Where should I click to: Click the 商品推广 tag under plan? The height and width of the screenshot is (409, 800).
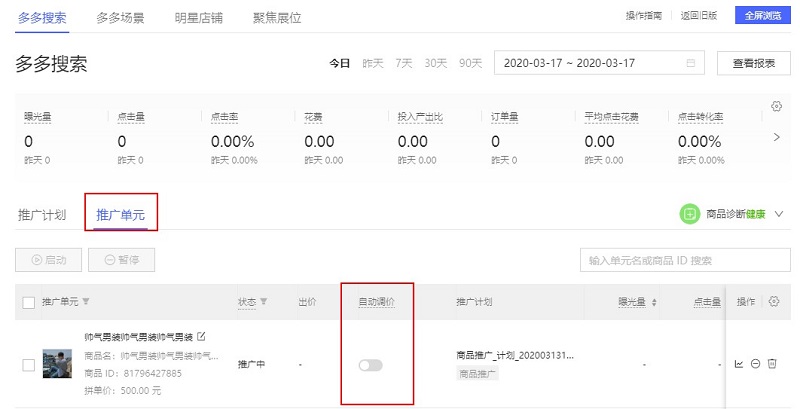[x=477, y=374]
